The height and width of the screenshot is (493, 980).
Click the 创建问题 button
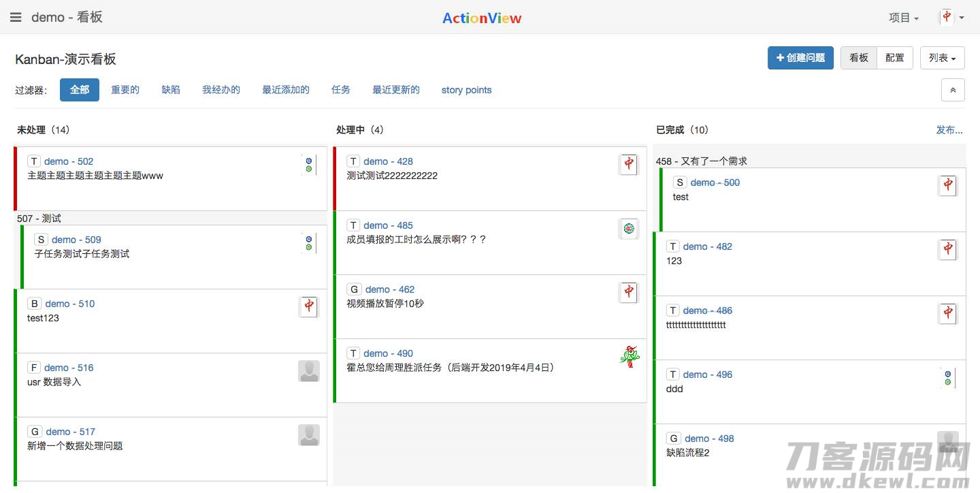[x=801, y=58]
